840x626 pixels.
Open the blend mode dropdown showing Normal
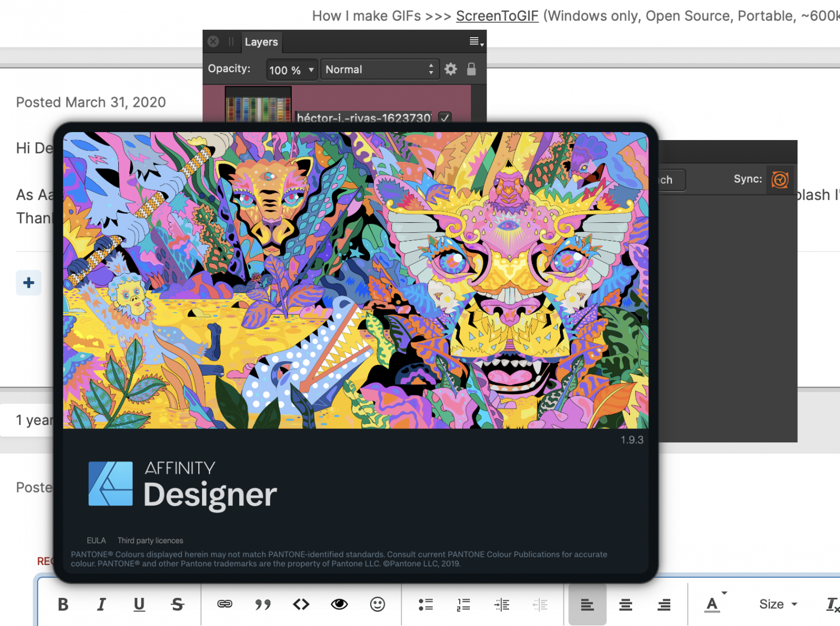380,69
